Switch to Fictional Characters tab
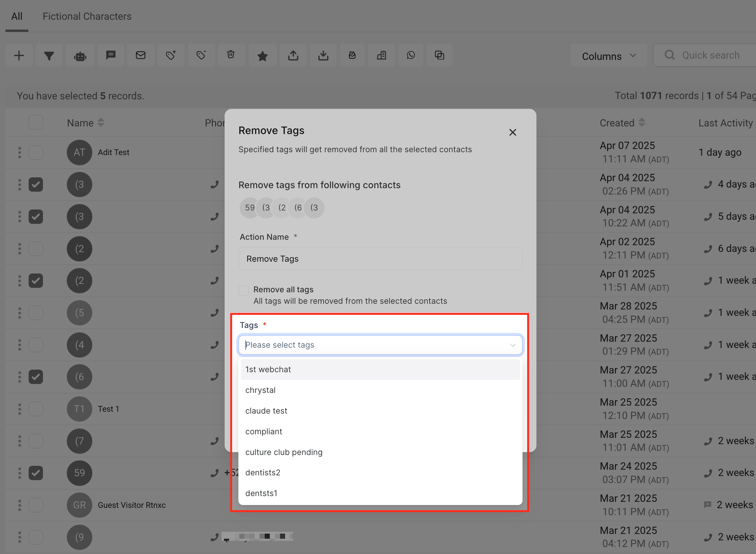 pyautogui.click(x=87, y=16)
